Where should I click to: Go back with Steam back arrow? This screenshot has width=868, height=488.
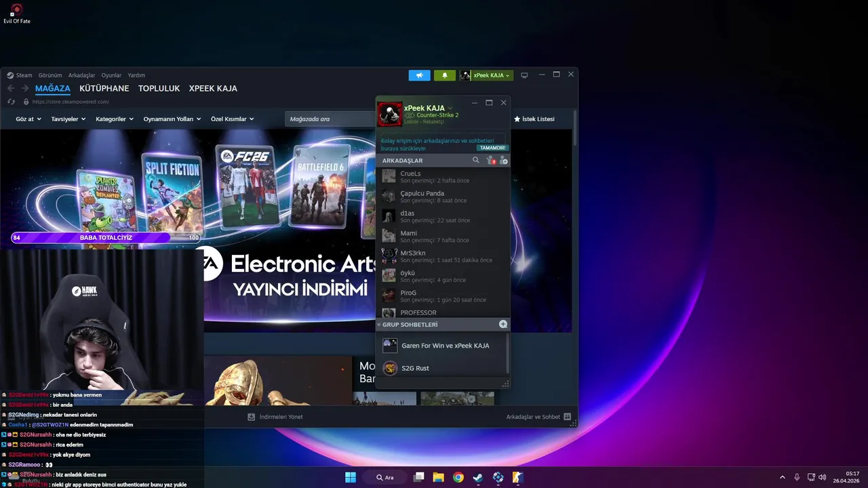click(x=11, y=89)
